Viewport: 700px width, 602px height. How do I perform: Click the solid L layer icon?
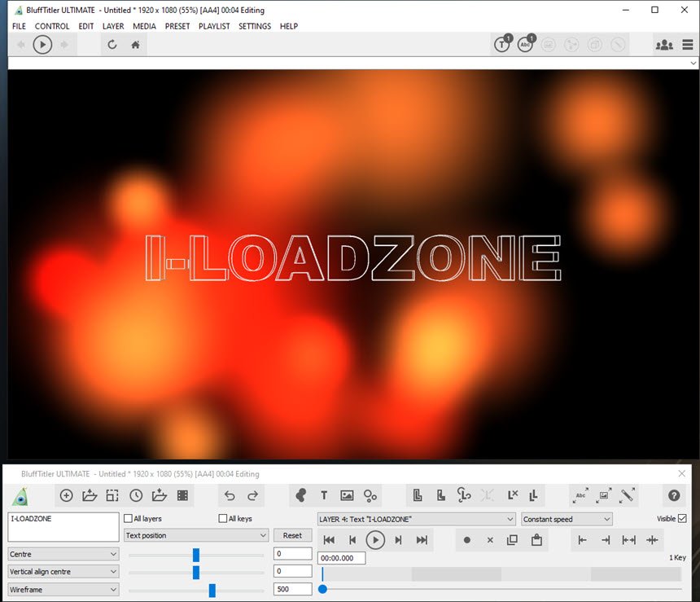click(441, 495)
